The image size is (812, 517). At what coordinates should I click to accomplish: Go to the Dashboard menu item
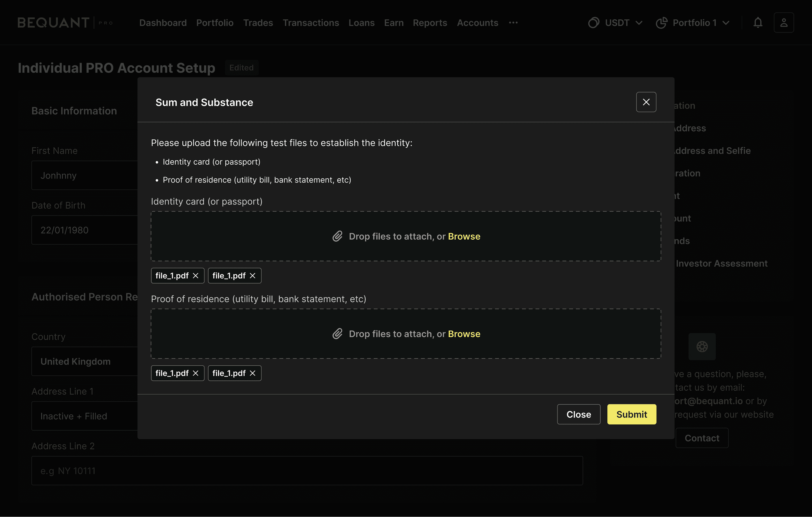point(163,22)
